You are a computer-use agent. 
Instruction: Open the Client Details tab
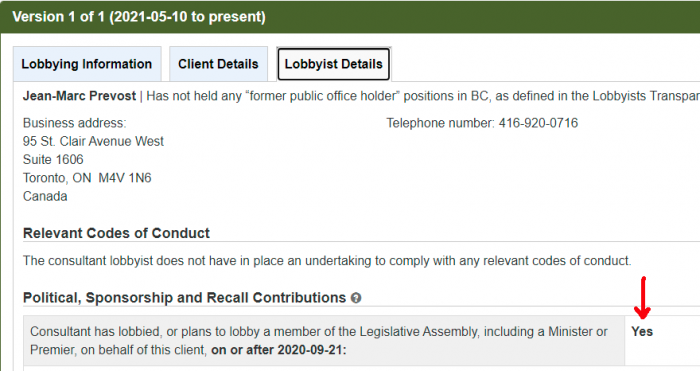pyautogui.click(x=218, y=64)
